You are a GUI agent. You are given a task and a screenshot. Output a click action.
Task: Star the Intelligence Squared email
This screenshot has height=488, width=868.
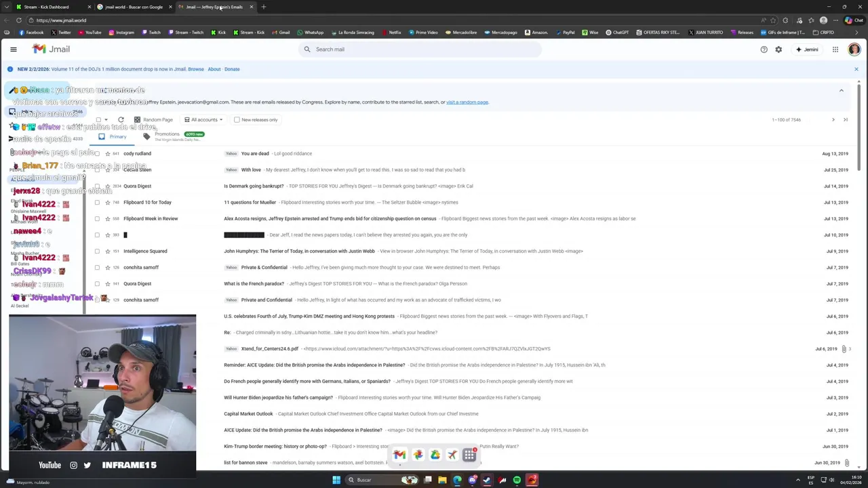106,251
